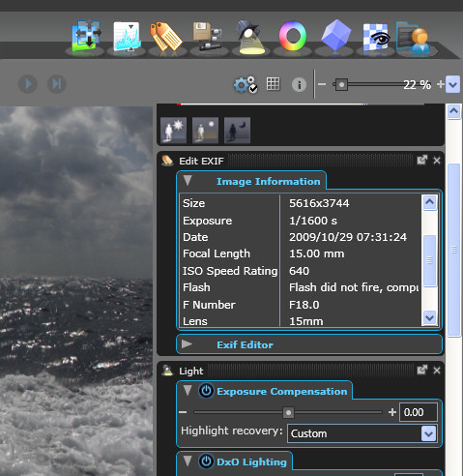Screen dimensions: 463x476
Task: Open the color wheel palette icon
Action: 293,36
